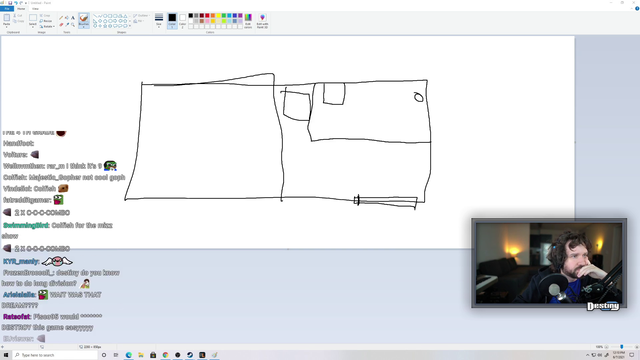The width and height of the screenshot is (640, 360).
Task: Open Task View on taskbar
Action: (116, 355)
